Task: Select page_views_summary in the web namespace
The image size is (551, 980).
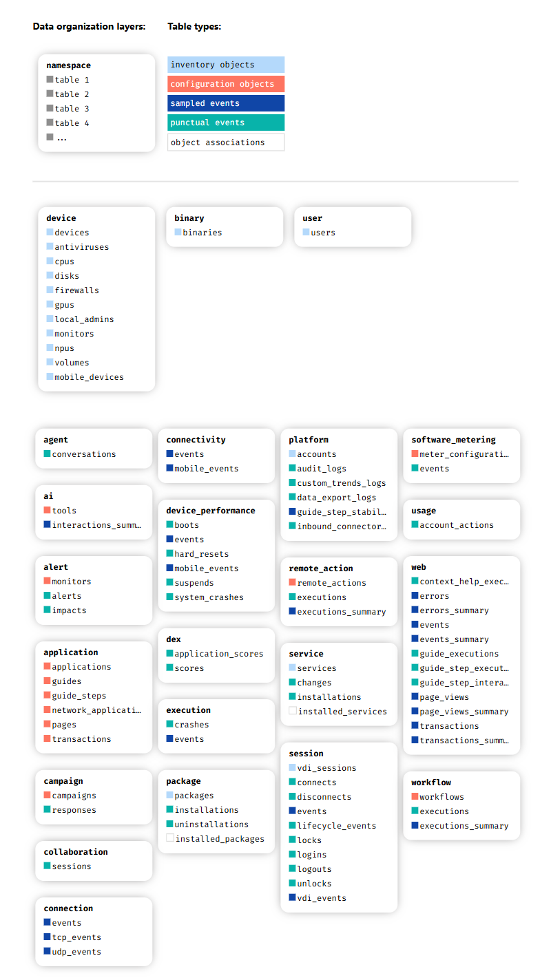Action: coord(464,712)
